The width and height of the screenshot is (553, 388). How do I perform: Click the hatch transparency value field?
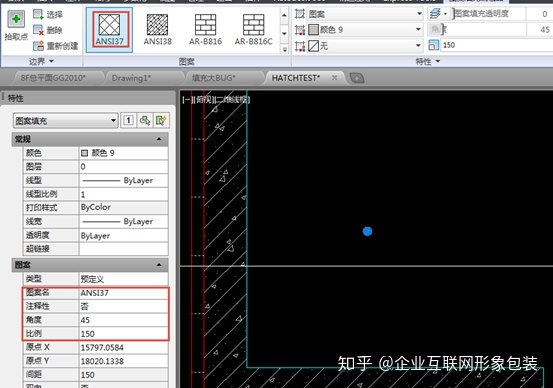540,14
